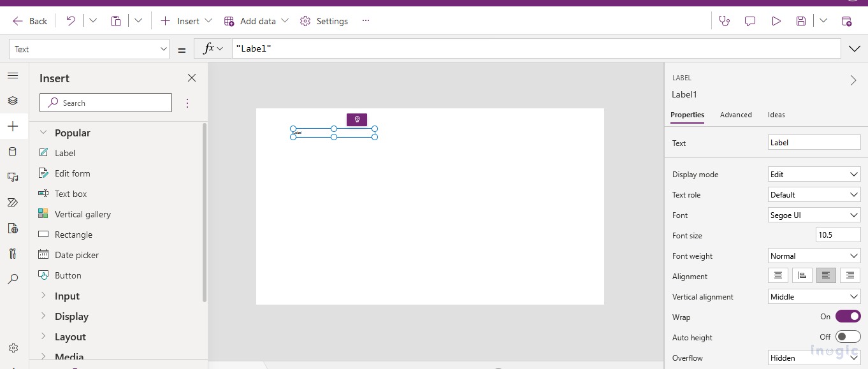The width and height of the screenshot is (868, 369).
Task: Switch to the Advanced tab
Action: pyautogui.click(x=736, y=115)
